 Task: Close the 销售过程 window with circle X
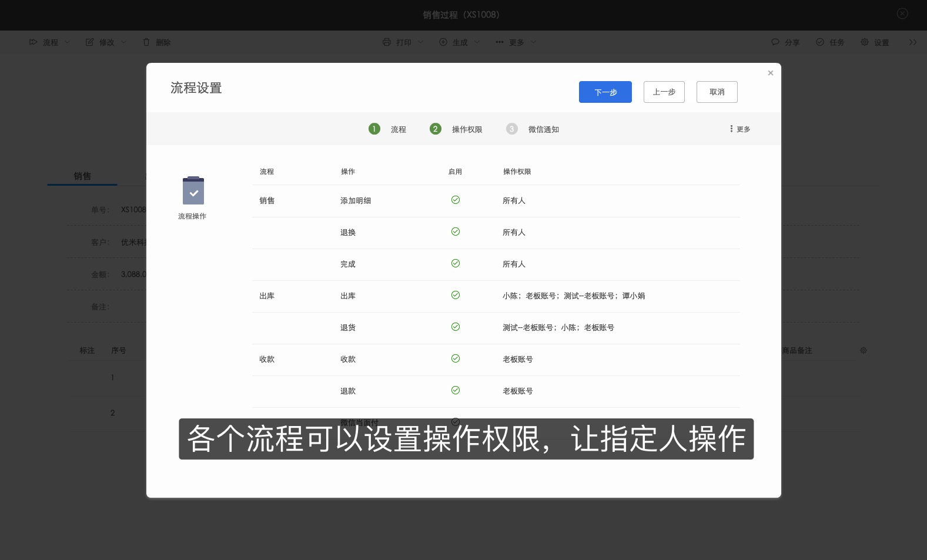[x=902, y=14]
